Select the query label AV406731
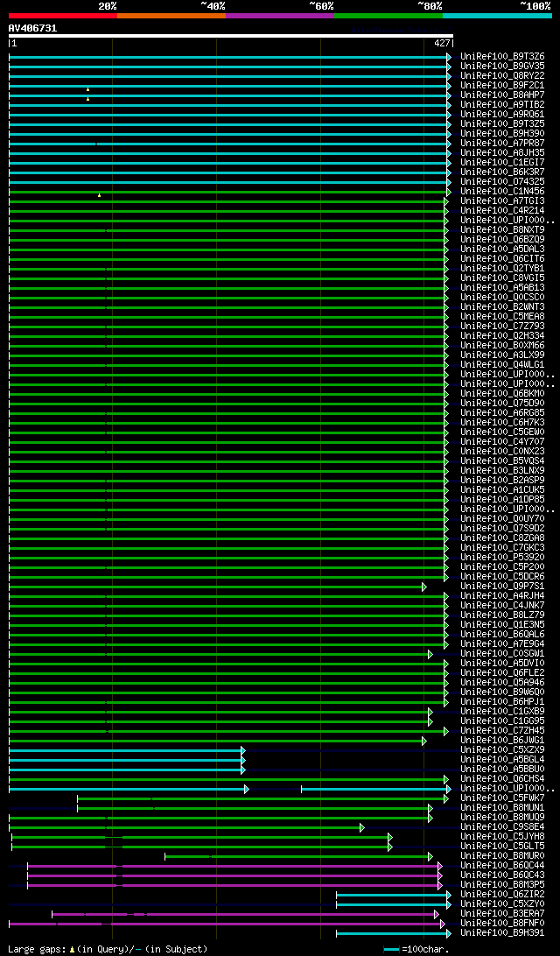Screen dimensions: 560x956 33,28
